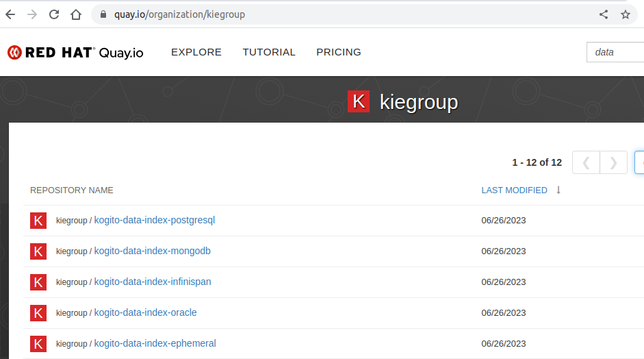Image resolution: width=644 pixels, height=359 pixels.
Task: Focus the search field containing 'data'
Action: click(615, 52)
